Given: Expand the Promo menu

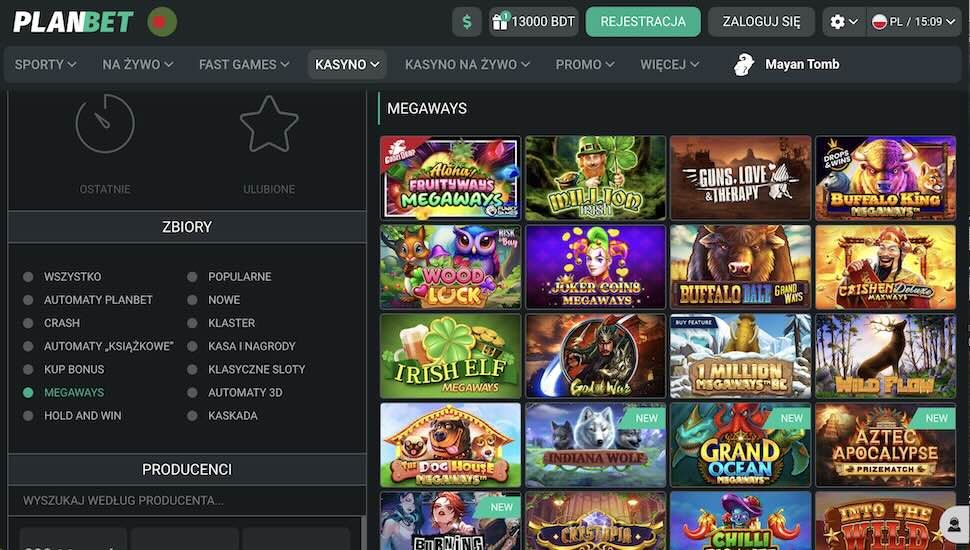Looking at the screenshot, I should (585, 64).
